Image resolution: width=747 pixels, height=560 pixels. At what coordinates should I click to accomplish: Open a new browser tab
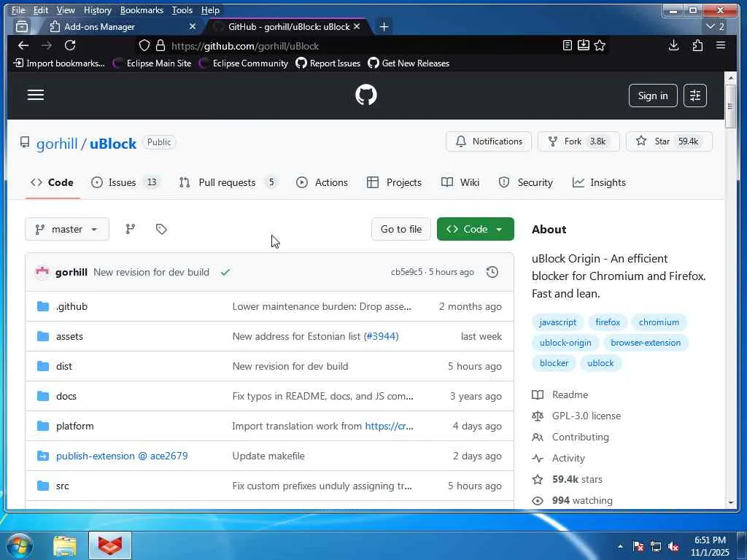(384, 27)
